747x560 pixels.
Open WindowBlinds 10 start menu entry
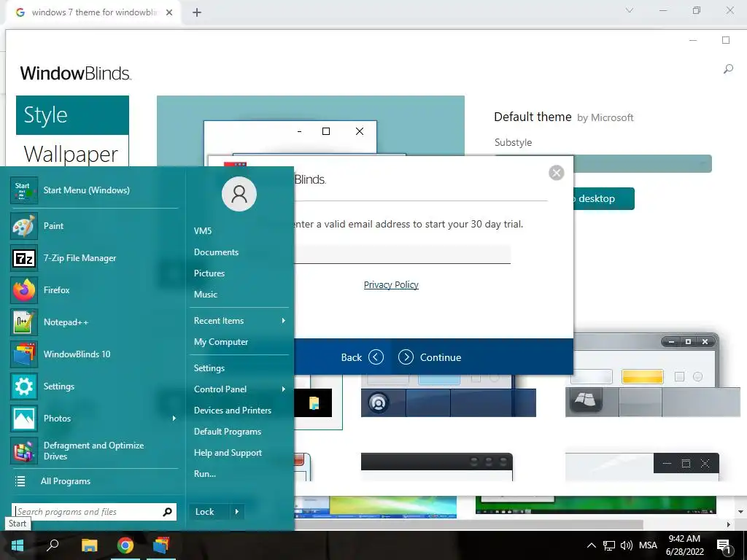tap(94, 354)
